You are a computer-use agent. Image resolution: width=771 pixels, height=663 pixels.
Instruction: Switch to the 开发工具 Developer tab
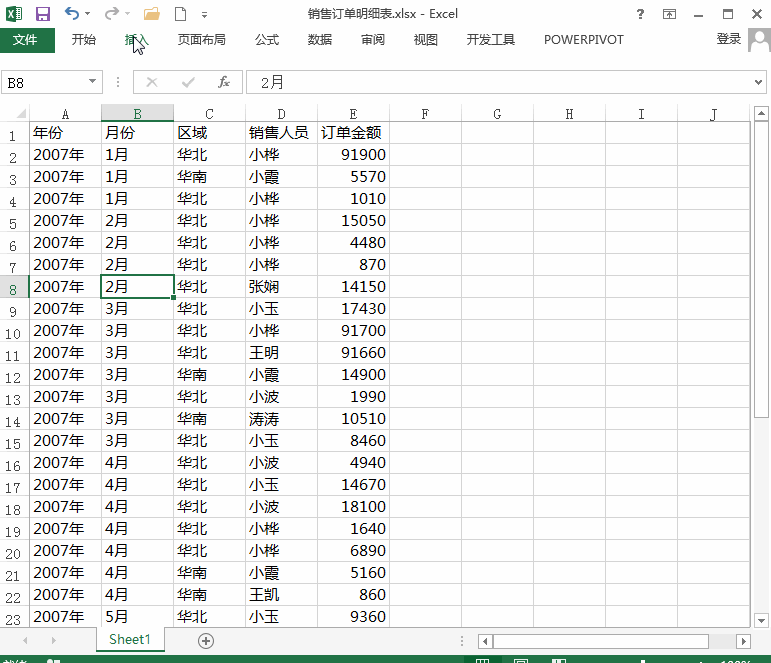491,40
